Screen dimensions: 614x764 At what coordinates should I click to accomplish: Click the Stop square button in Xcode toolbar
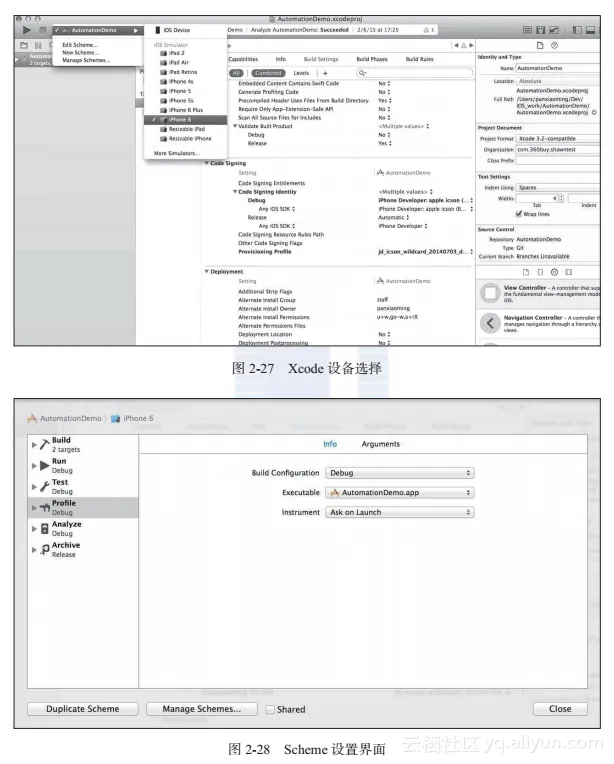point(43,30)
